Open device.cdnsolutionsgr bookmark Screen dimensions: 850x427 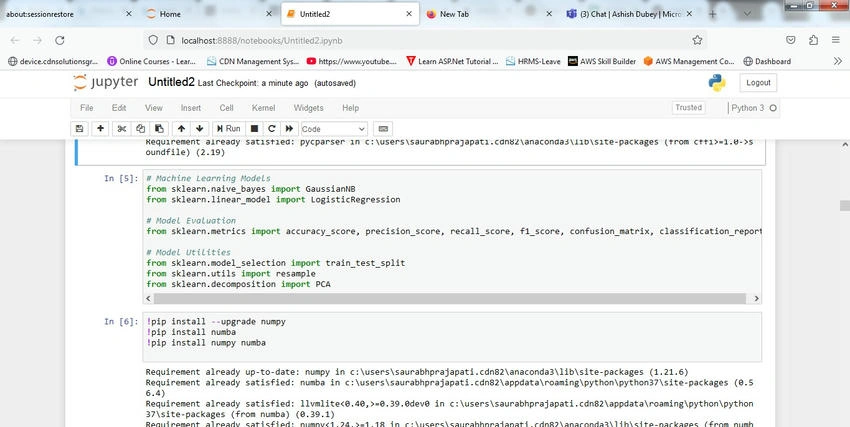53,61
